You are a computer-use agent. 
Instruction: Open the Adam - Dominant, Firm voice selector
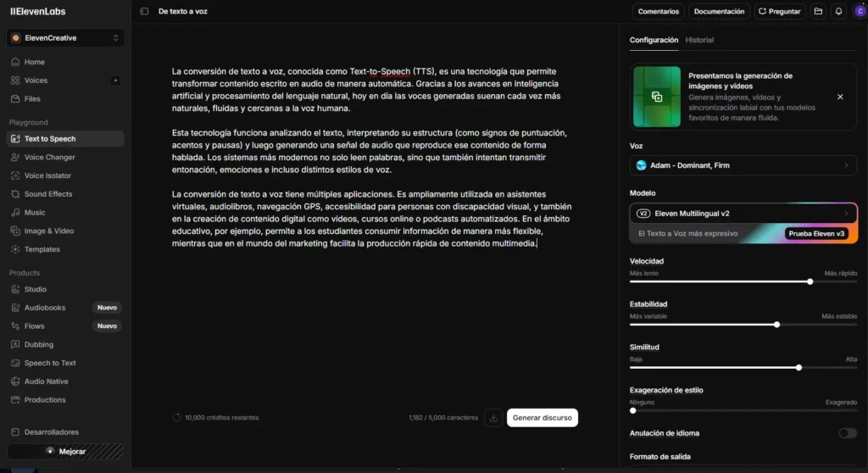[743, 165]
